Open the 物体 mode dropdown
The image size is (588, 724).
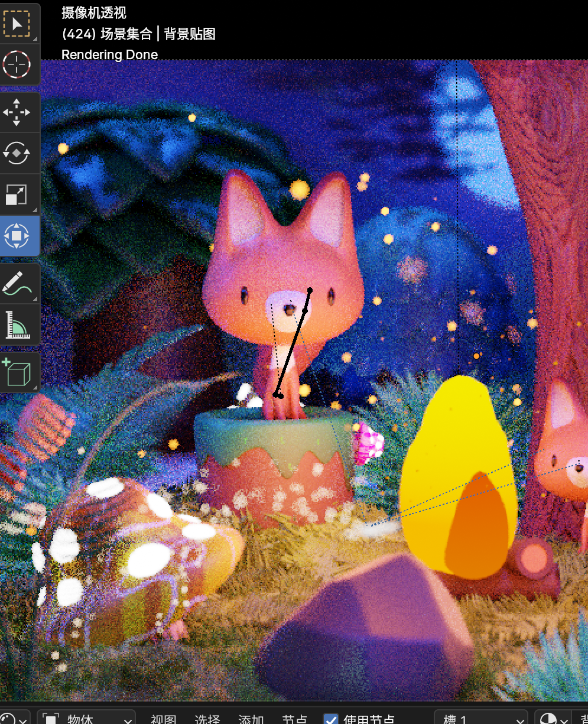[86, 719]
